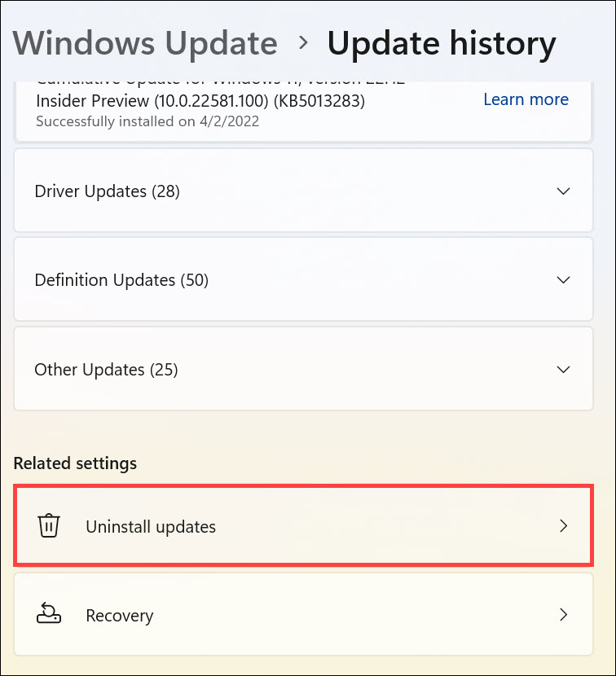Expand the Other Updates section chevron
The height and width of the screenshot is (676, 616).
pyautogui.click(x=562, y=369)
